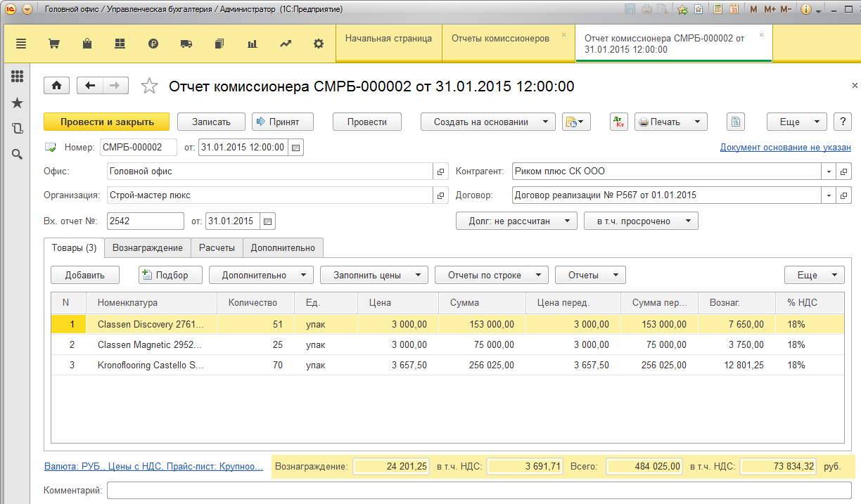861x504 pixels.
Task: Open Документ основание не указан link
Action: [x=786, y=148]
